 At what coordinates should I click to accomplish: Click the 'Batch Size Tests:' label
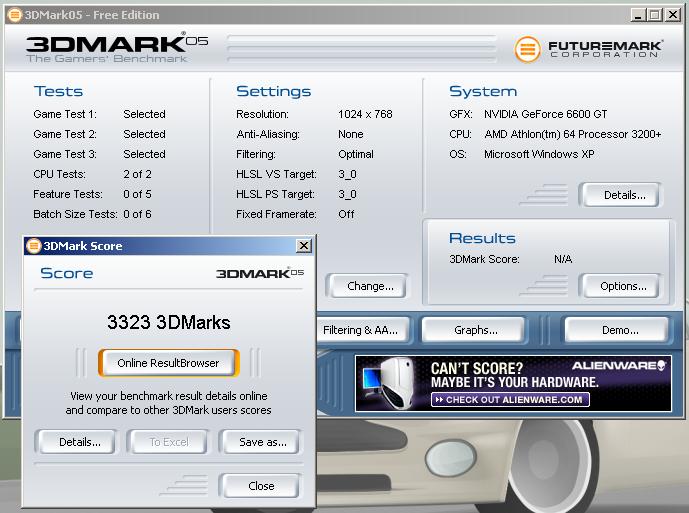[75, 214]
